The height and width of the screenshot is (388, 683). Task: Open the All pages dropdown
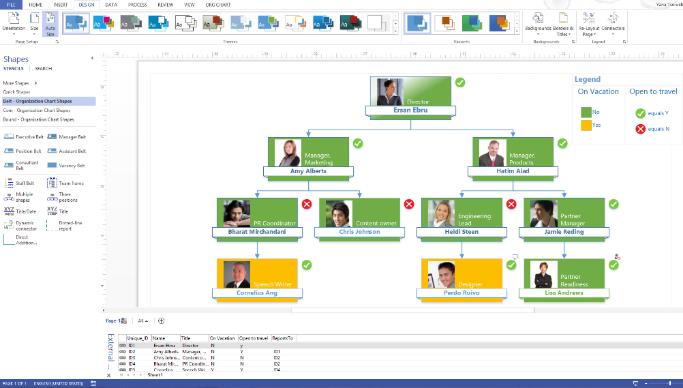[143, 321]
